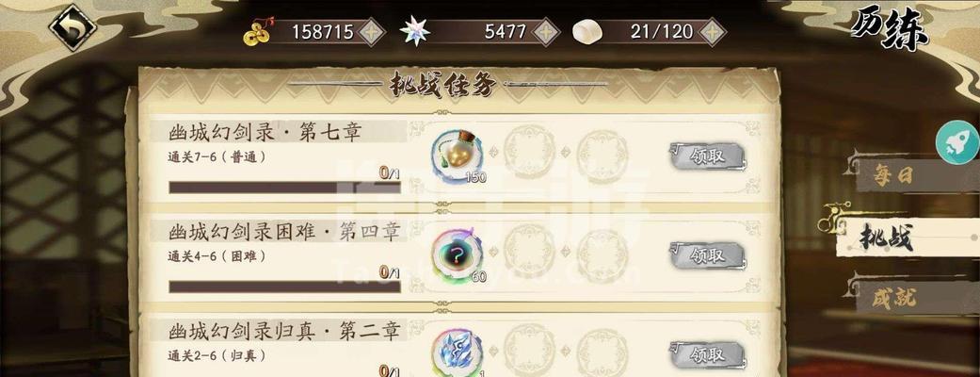Click the star crystal currency icon
Screen dimensions: 980x377
point(414,31)
